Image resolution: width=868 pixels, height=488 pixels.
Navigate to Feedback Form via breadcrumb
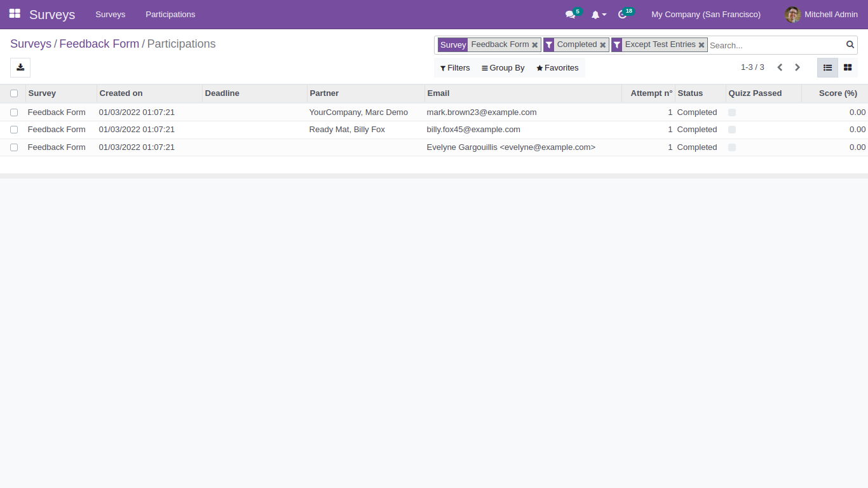click(99, 44)
